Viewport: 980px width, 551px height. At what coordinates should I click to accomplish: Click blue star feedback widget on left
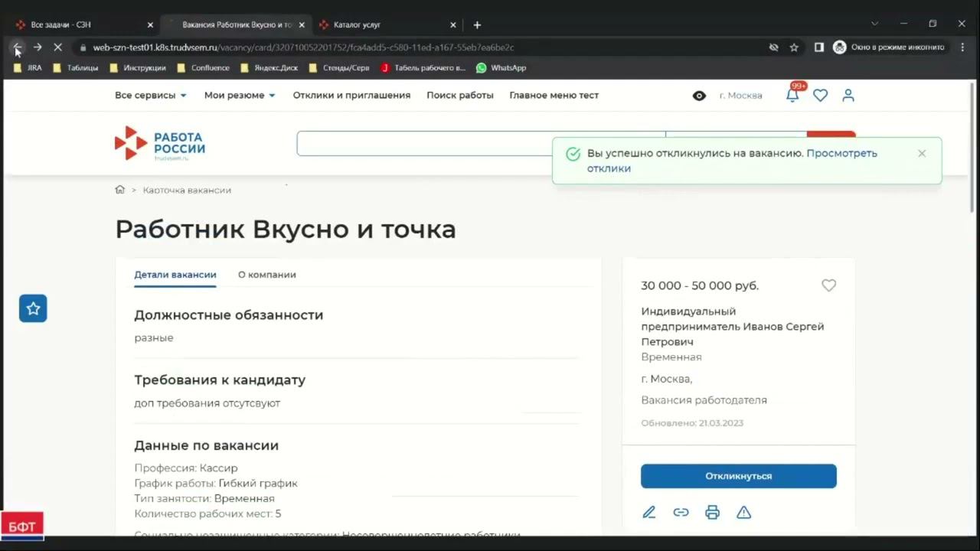[33, 308]
